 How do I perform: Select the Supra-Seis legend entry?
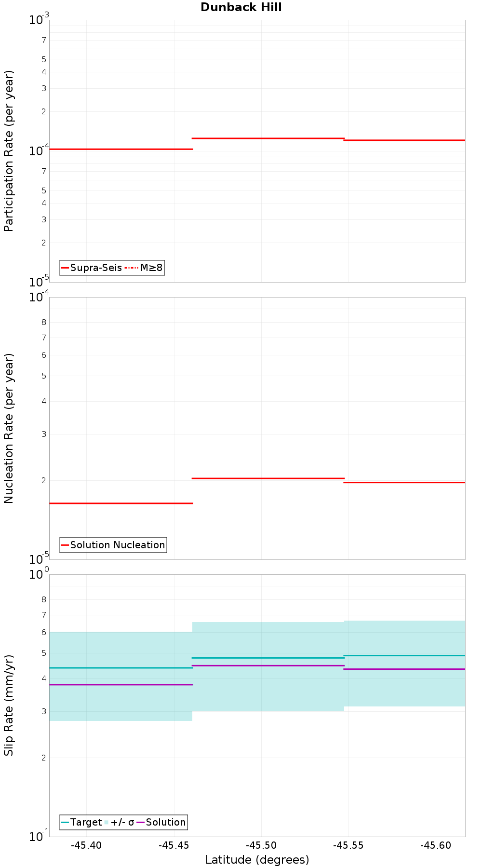[92, 268]
